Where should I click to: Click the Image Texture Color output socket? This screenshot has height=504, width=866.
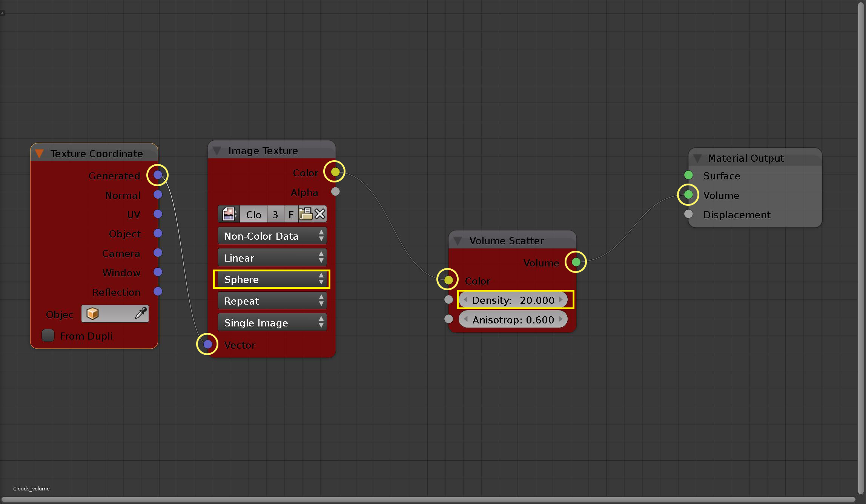(335, 172)
